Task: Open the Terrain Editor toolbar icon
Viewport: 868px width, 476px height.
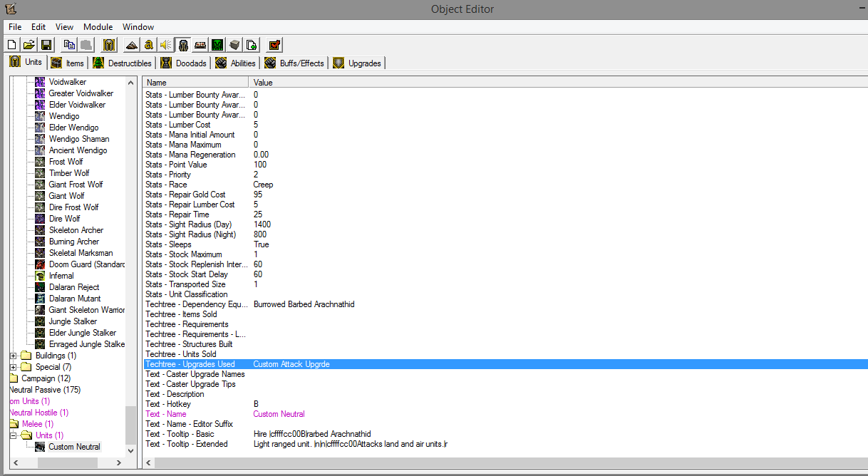Action: tap(131, 45)
